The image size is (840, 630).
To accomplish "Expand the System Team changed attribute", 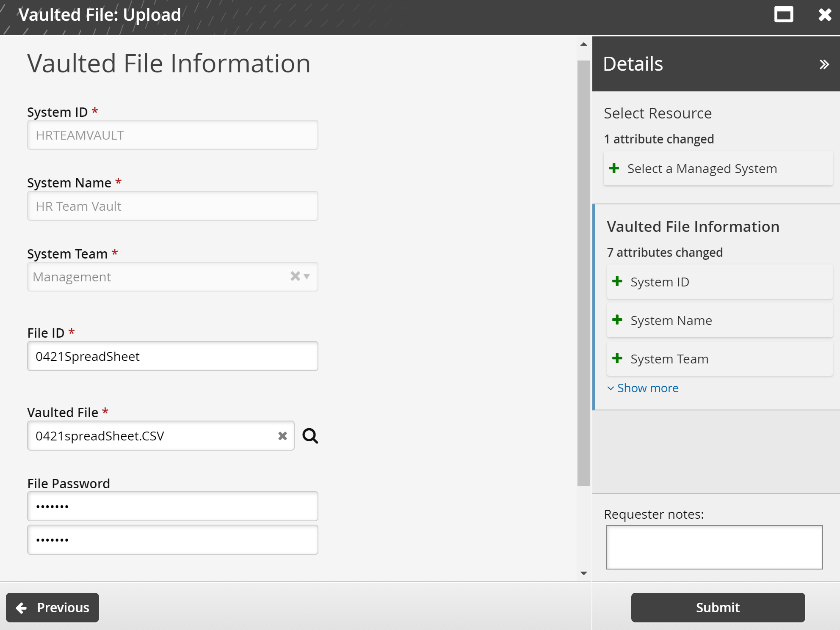I will [x=618, y=358].
